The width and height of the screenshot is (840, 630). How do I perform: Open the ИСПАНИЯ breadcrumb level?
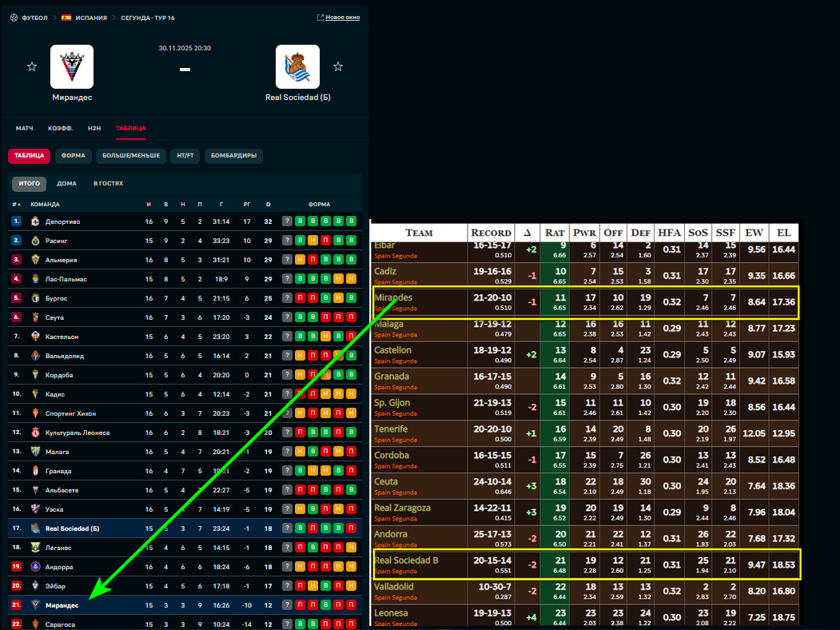tap(91, 17)
